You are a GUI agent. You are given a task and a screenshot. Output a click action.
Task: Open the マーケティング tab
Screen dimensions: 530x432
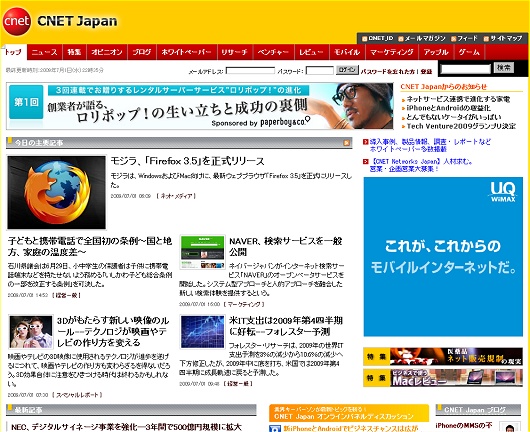click(392, 52)
